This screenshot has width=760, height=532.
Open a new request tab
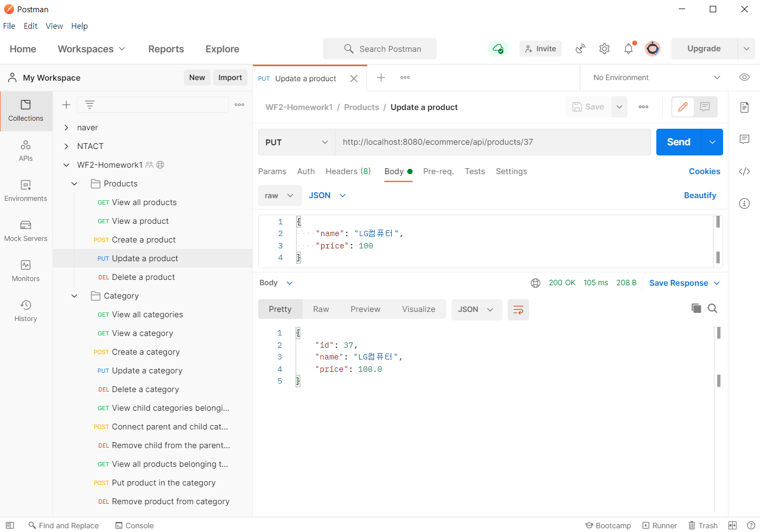381,77
